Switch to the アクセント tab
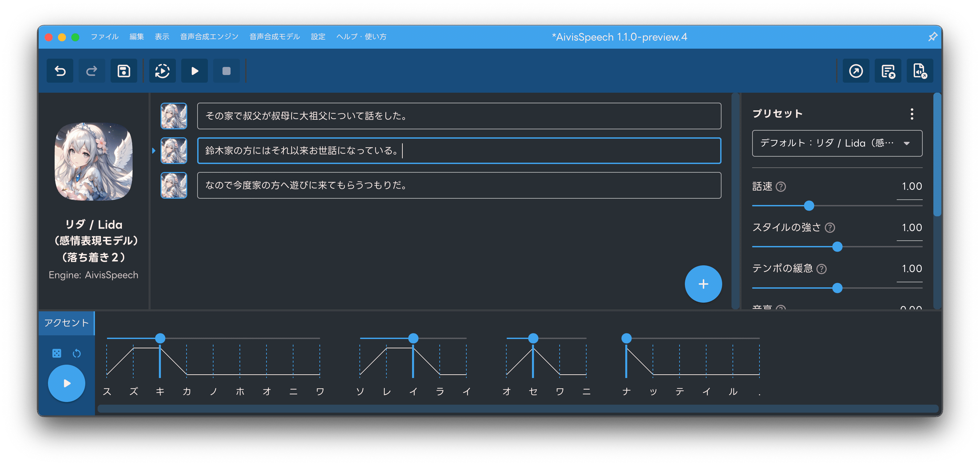 pyautogui.click(x=67, y=323)
